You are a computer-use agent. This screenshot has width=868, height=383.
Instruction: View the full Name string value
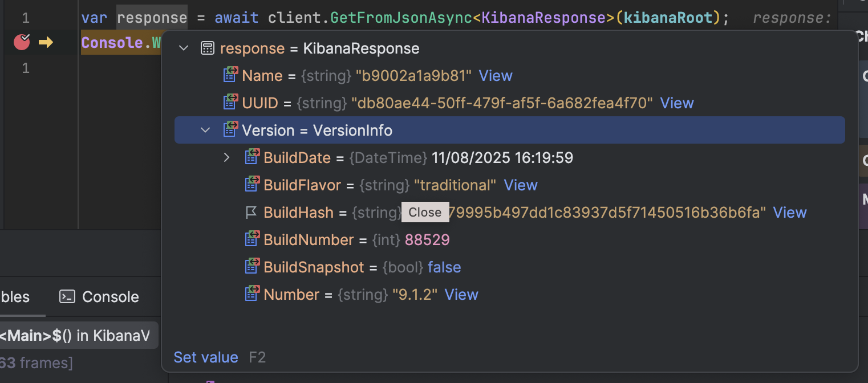coord(495,75)
